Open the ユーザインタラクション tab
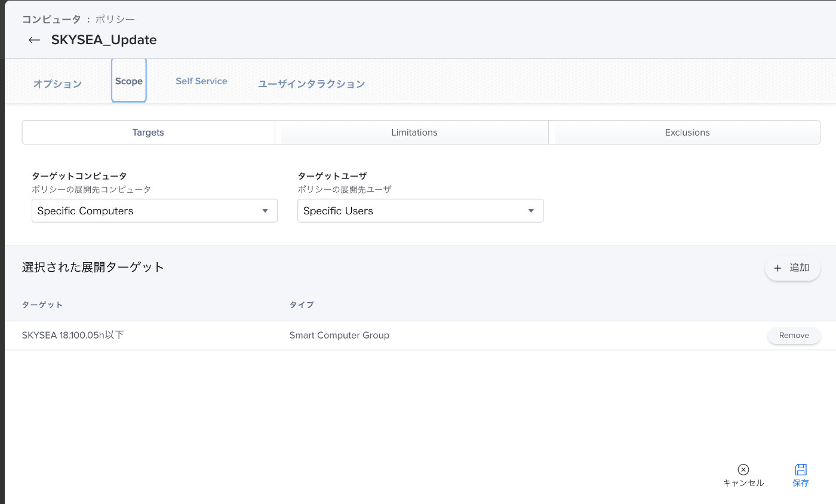Screen dimensions: 836x504 (311, 84)
